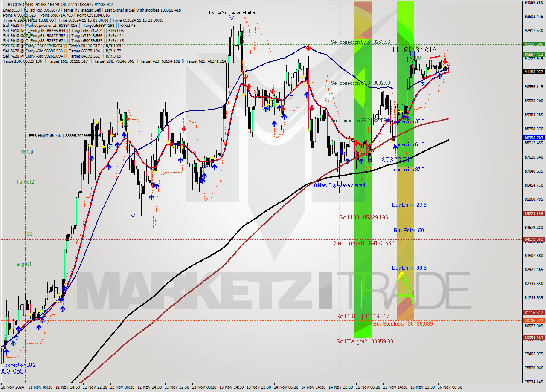Click the orange 80786.689 price tag
This screenshot has width=546, height=392.
tap(534, 320)
